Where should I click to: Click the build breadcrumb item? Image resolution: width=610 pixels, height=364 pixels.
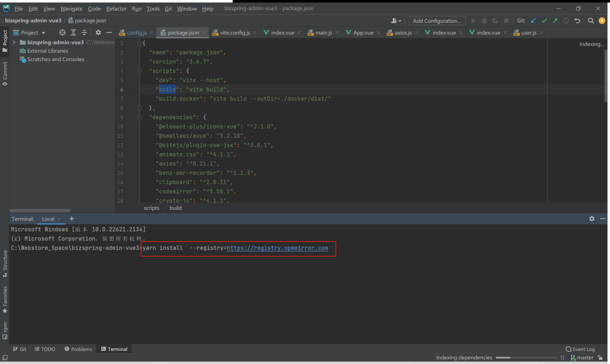click(175, 208)
